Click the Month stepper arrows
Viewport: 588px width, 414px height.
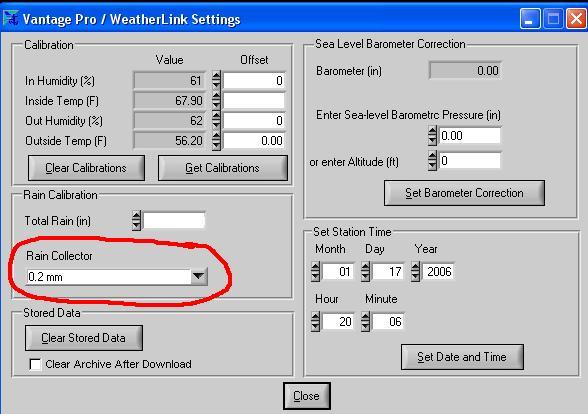click(x=315, y=271)
